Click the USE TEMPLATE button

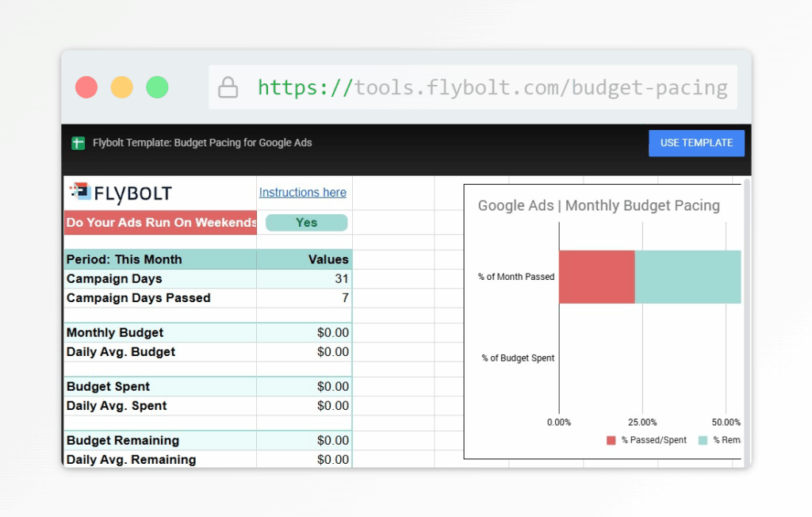[696, 143]
